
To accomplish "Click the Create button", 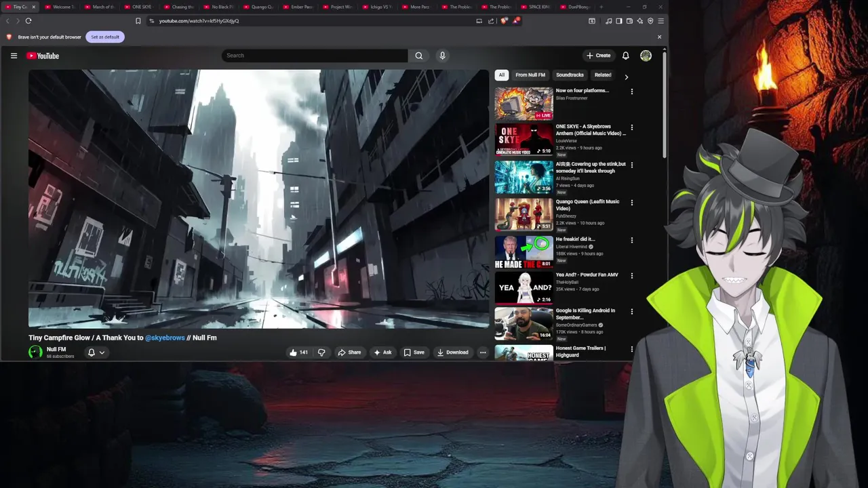I will 598,56.
